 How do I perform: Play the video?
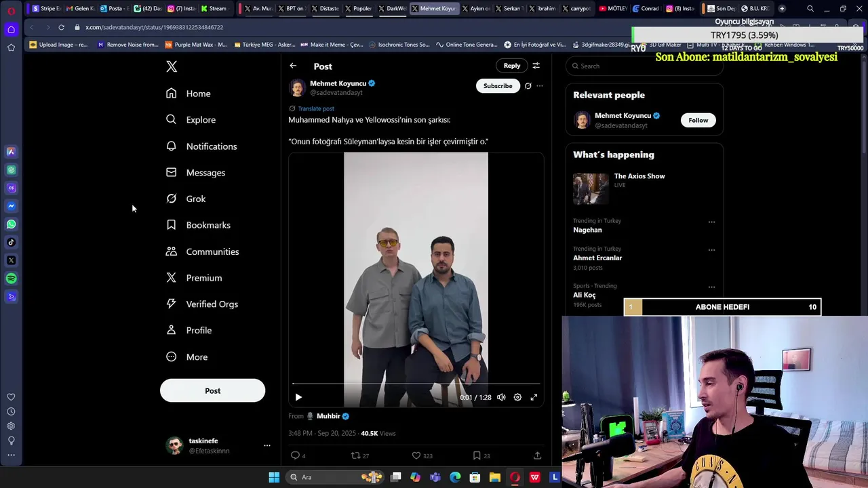298,397
